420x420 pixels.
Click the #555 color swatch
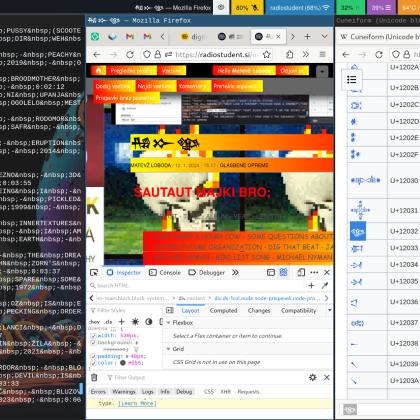tap(123, 363)
